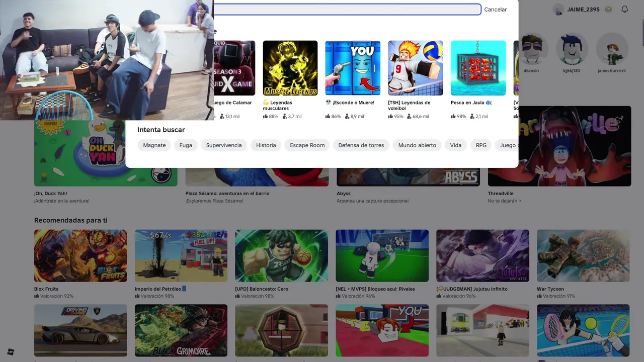Select the Magnate search suggestion chip

coord(154,145)
